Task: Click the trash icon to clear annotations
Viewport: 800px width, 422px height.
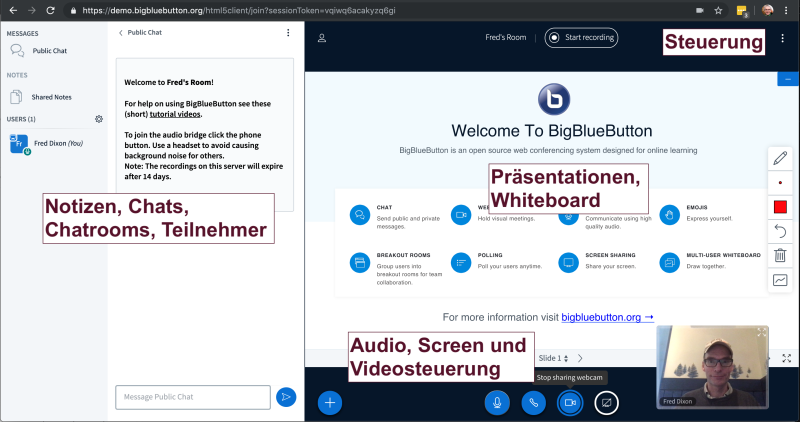Action: click(780, 255)
